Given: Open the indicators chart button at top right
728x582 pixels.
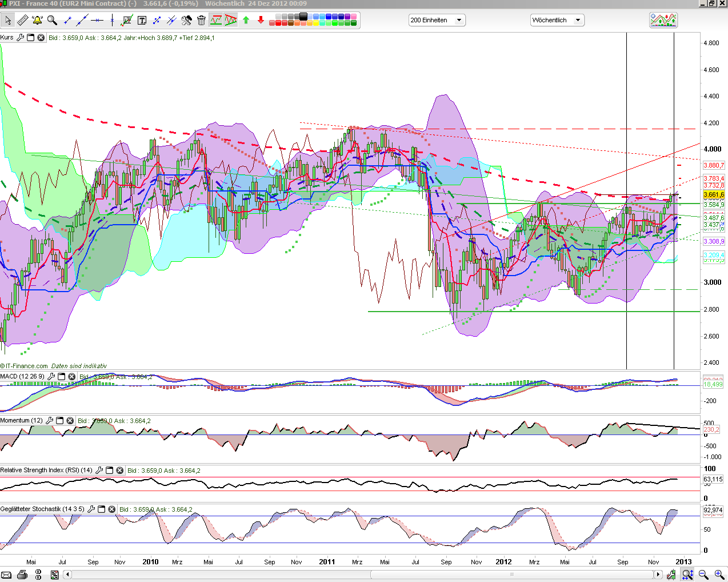Looking at the screenshot, I should (663, 20).
